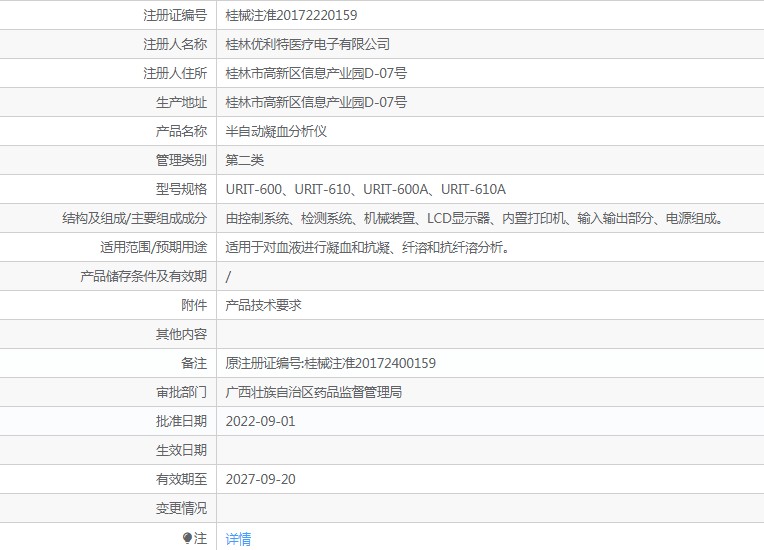This screenshot has height=550, width=764.
Task: Click the slash value for 产品储存条件及有效期
Action: pyautogui.click(x=228, y=276)
